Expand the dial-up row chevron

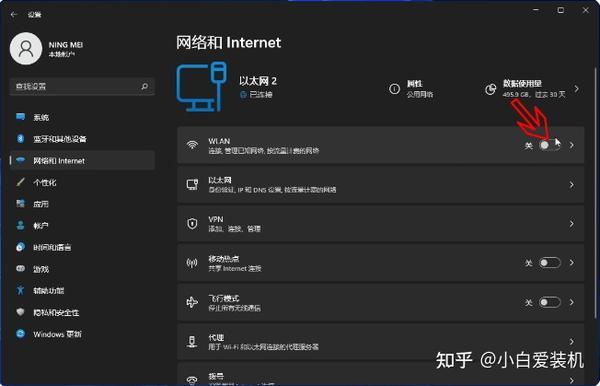click(572, 380)
